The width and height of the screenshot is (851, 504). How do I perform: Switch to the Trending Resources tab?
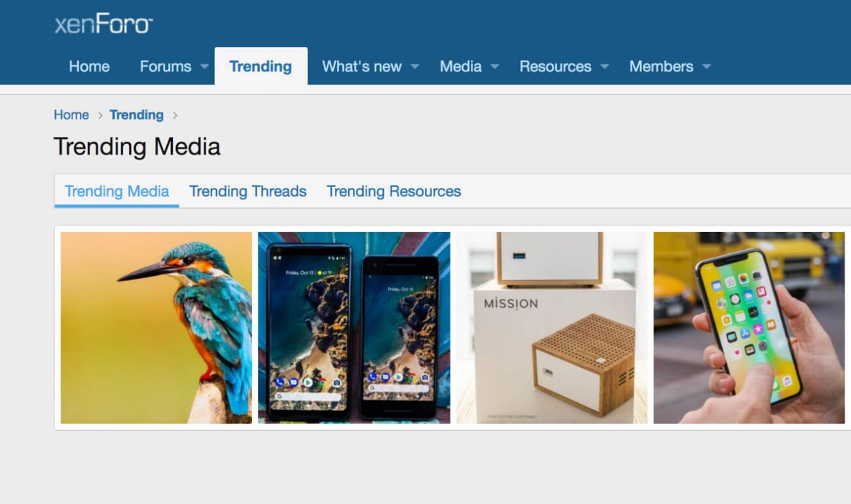[394, 191]
